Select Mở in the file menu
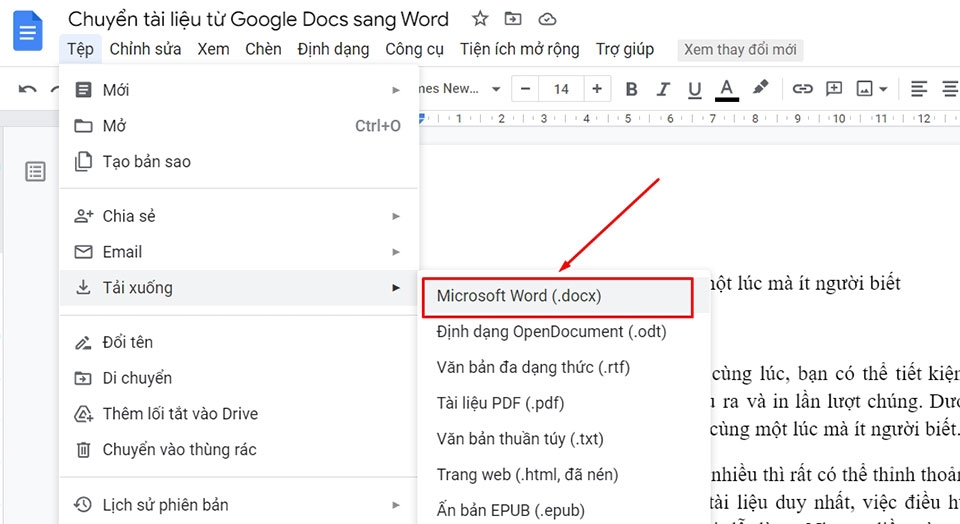960x524 pixels. 239,125
